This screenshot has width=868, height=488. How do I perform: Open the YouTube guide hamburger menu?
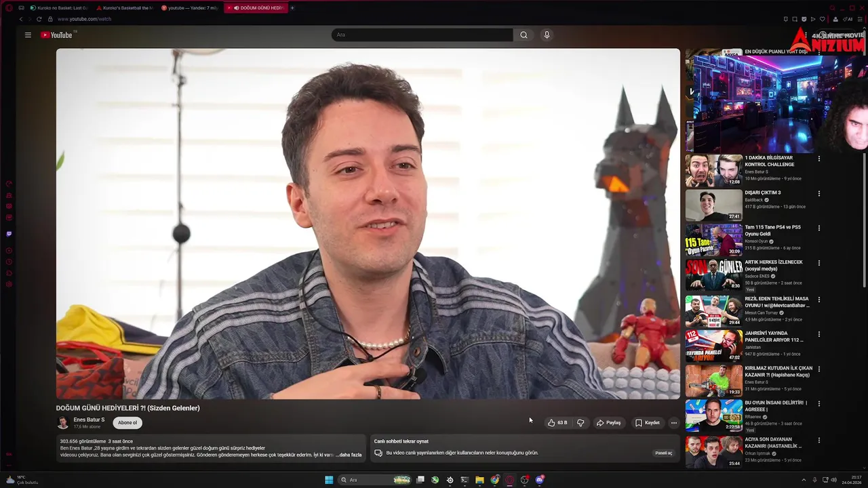(x=28, y=35)
